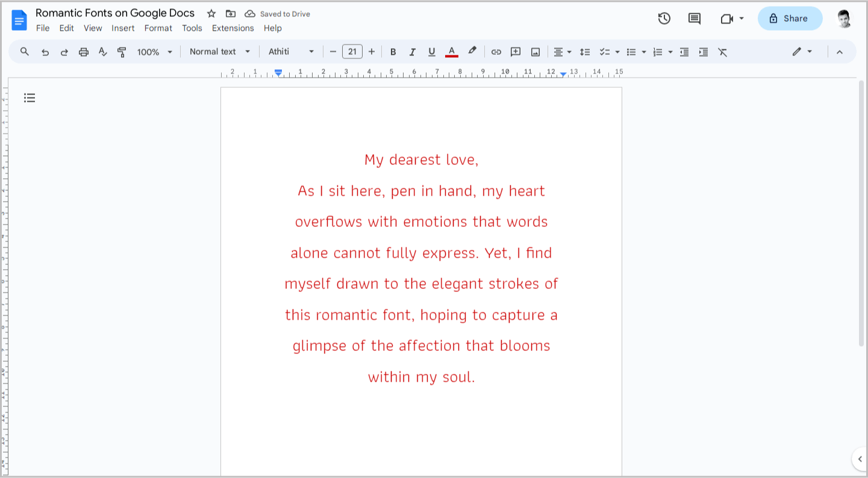The height and width of the screenshot is (478, 868).
Task: Open the Edit menu
Action: click(x=66, y=28)
